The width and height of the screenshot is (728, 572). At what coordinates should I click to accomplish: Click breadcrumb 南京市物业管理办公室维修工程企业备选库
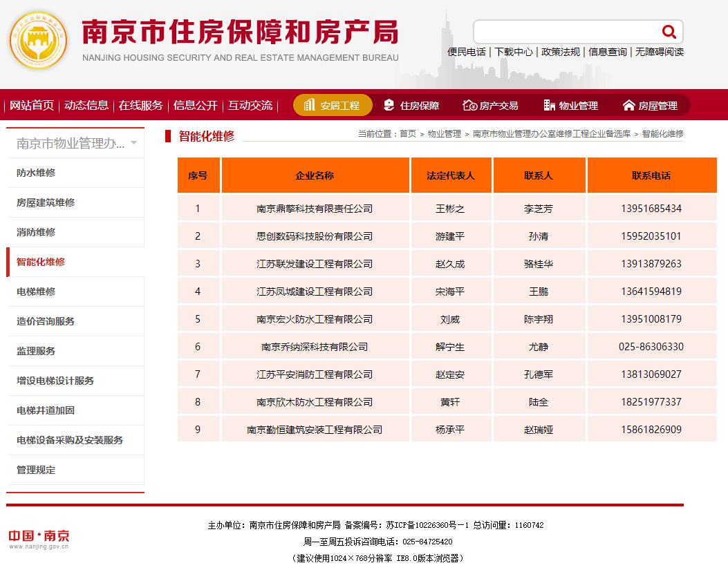pos(552,133)
